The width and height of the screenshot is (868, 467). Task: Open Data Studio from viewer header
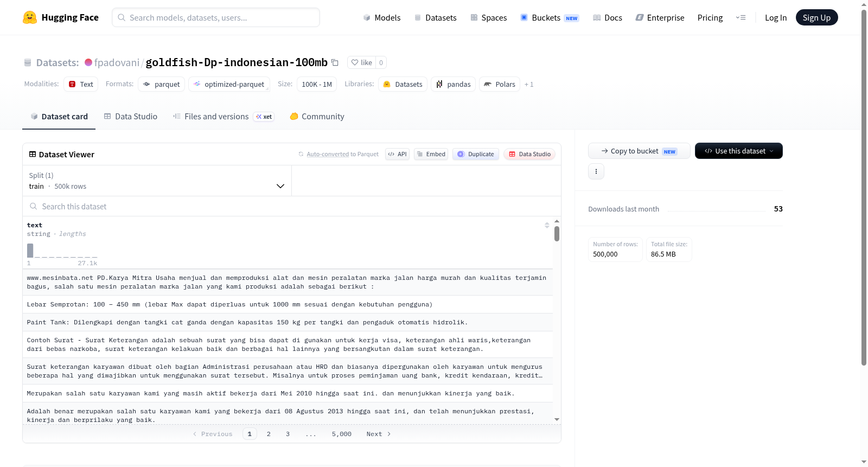click(529, 154)
